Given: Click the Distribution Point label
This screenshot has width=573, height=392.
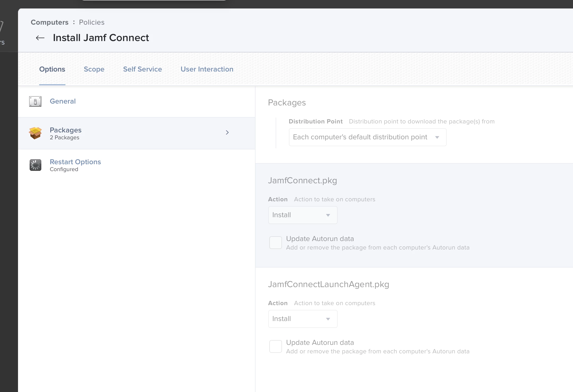Looking at the screenshot, I should (316, 121).
